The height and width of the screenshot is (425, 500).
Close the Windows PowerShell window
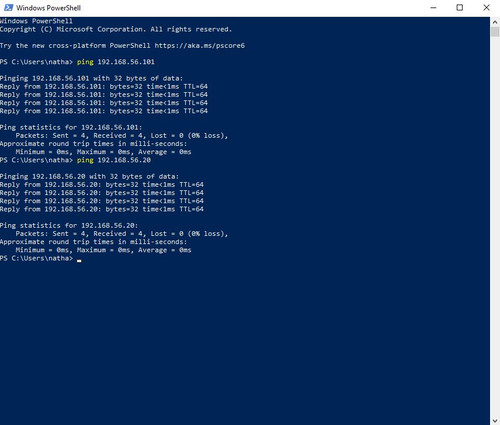point(486,7)
